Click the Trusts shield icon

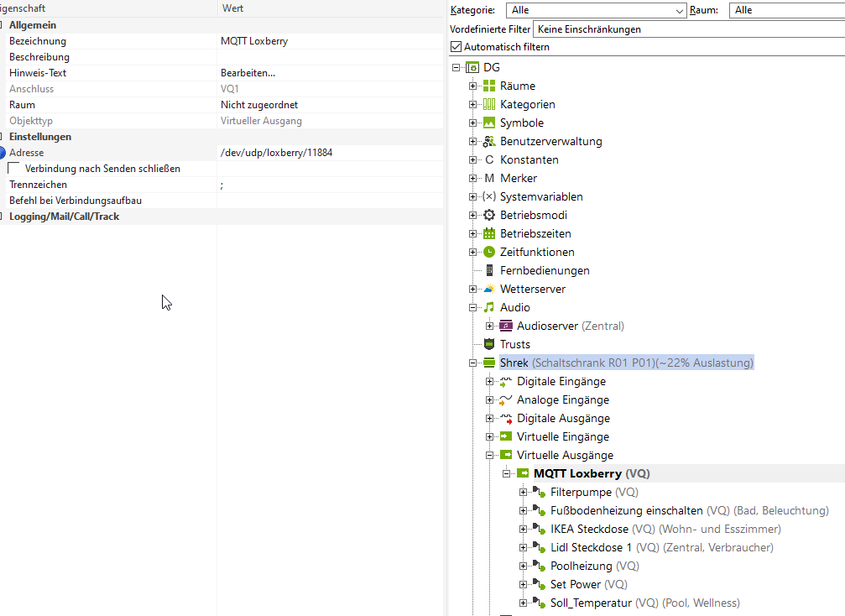pos(489,344)
